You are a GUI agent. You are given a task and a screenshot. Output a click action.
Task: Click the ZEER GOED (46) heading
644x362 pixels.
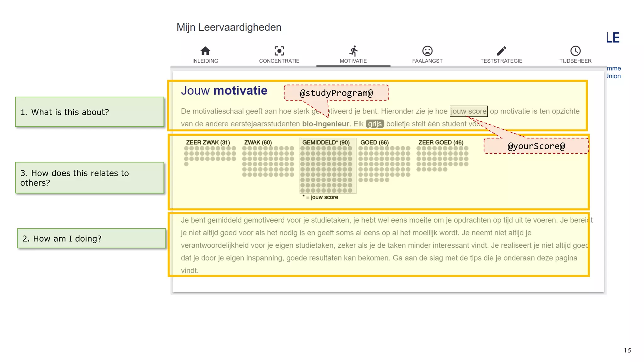pyautogui.click(x=441, y=142)
